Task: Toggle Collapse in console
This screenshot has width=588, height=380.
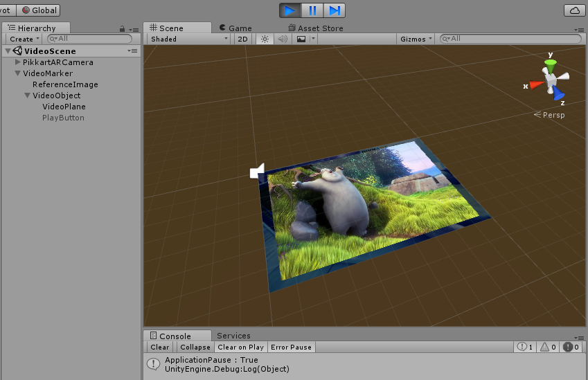Action: (195, 347)
